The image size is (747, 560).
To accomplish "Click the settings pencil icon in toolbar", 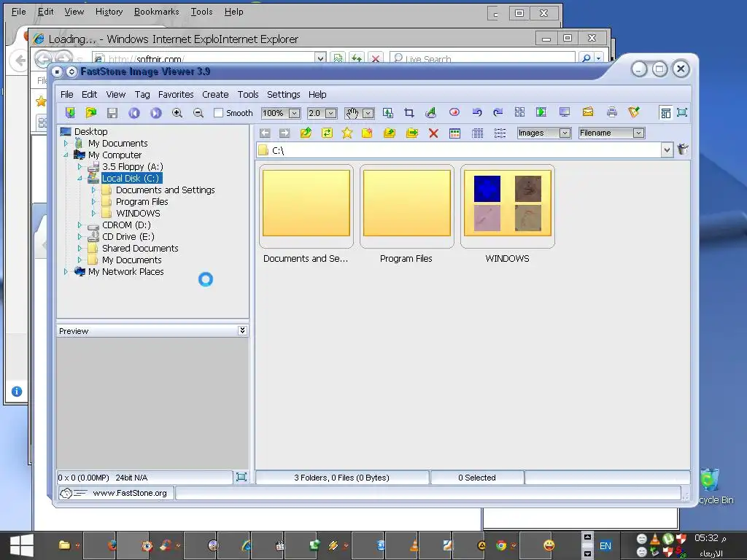I will [634, 112].
